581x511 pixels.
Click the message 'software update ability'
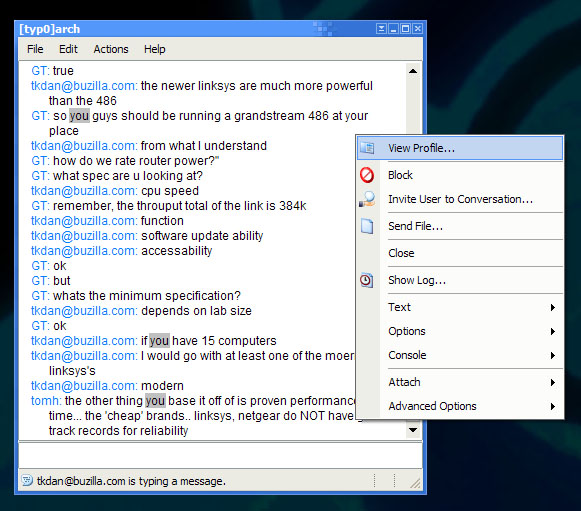(x=202, y=236)
